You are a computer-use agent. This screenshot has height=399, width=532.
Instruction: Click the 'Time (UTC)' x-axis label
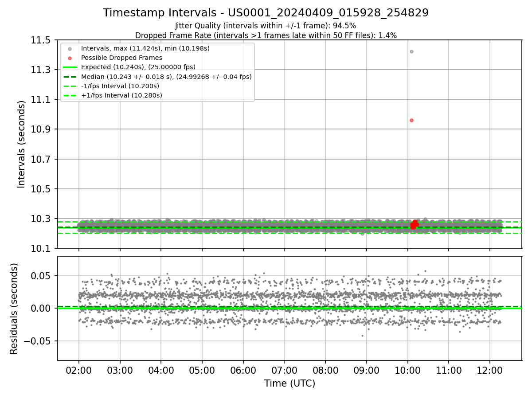[289, 383]
